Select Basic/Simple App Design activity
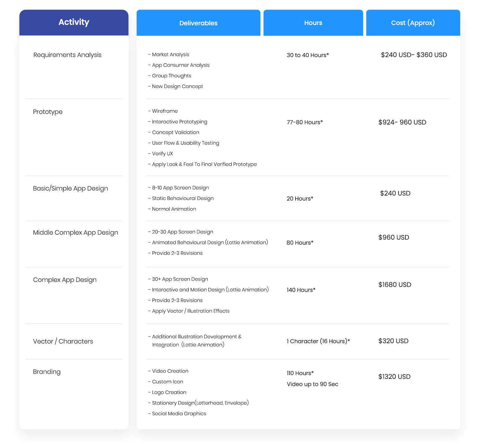Image resolution: width=479 pixels, height=448 pixels. [x=70, y=189]
